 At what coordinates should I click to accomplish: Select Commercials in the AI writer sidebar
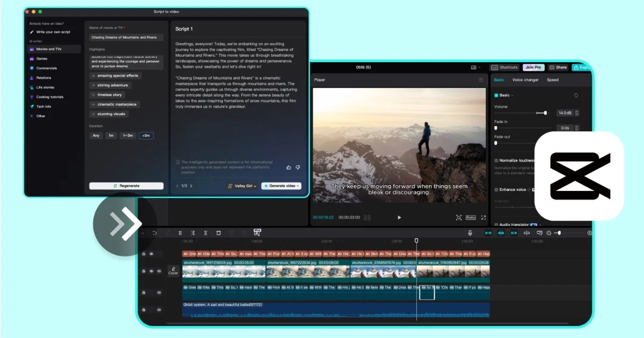(x=47, y=68)
